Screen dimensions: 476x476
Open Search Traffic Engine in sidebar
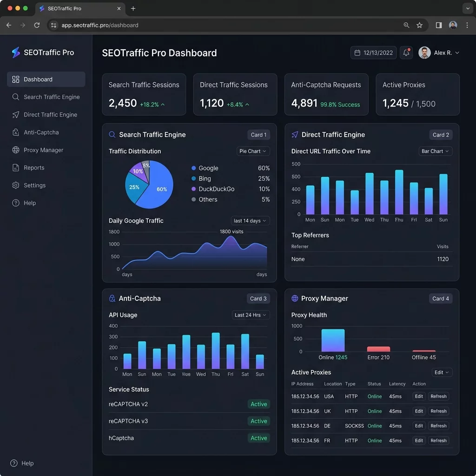[x=46, y=97]
